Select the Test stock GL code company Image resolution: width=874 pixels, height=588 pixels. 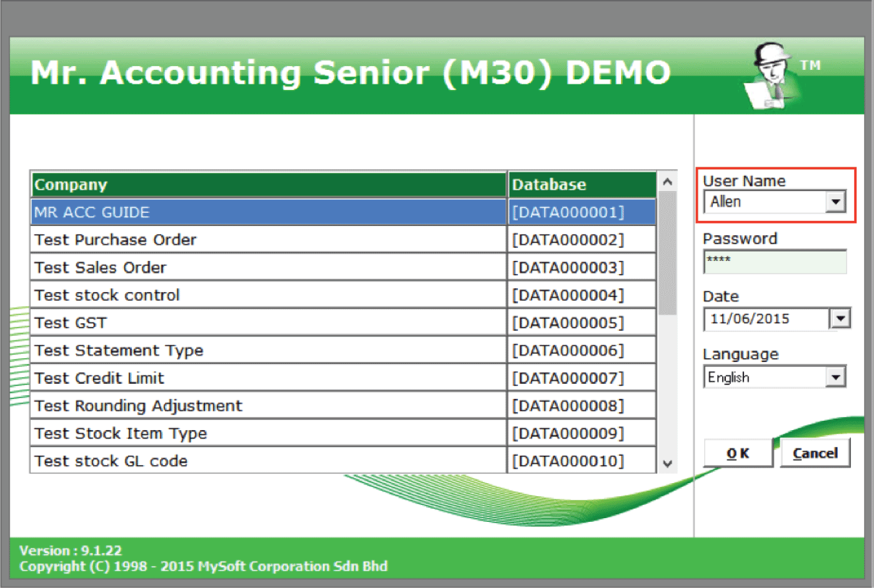point(269,461)
